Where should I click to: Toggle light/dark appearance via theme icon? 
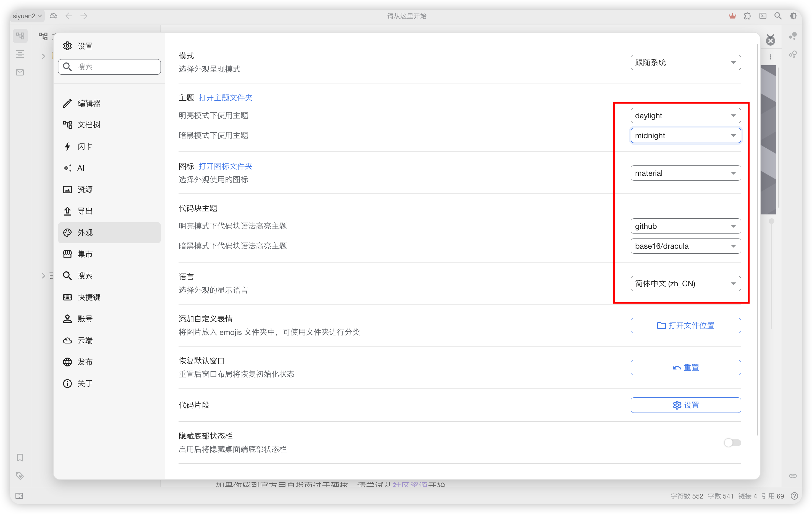point(793,16)
